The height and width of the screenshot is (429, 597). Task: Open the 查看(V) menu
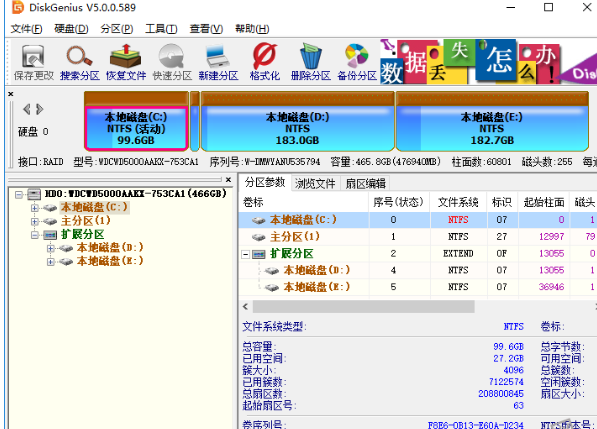tap(206, 29)
